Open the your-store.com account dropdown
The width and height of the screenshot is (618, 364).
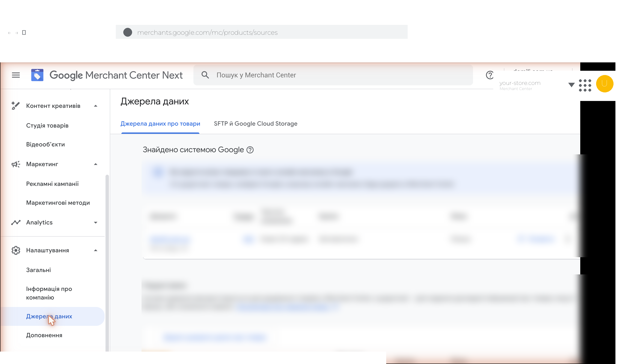571,85
